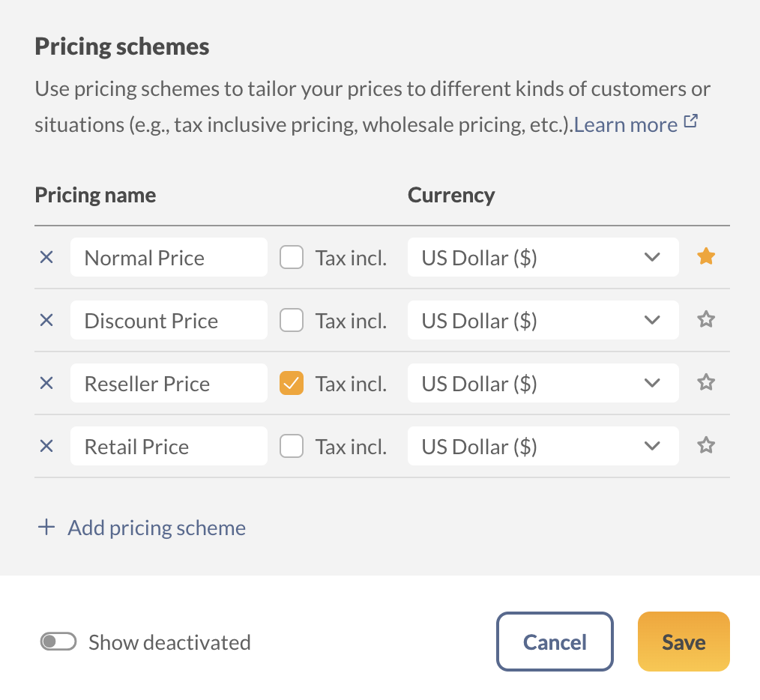This screenshot has height=700, width=760.
Task: Mark Reseller Price as default star
Action: click(705, 383)
